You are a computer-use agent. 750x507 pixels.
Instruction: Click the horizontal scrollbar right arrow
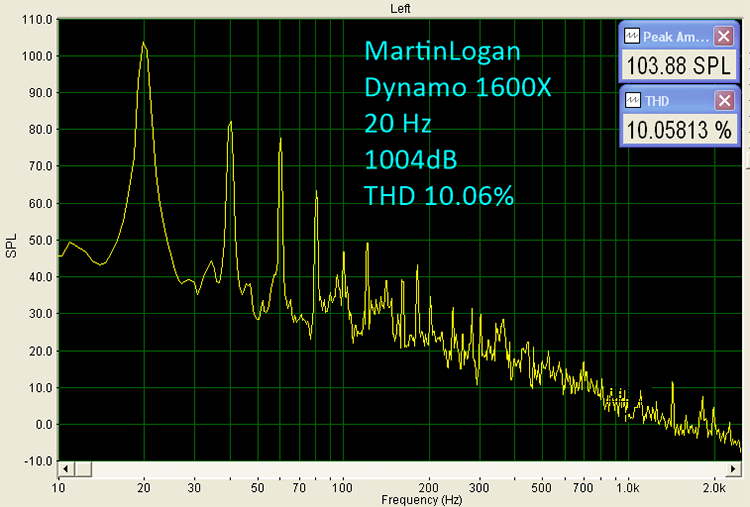(x=735, y=468)
